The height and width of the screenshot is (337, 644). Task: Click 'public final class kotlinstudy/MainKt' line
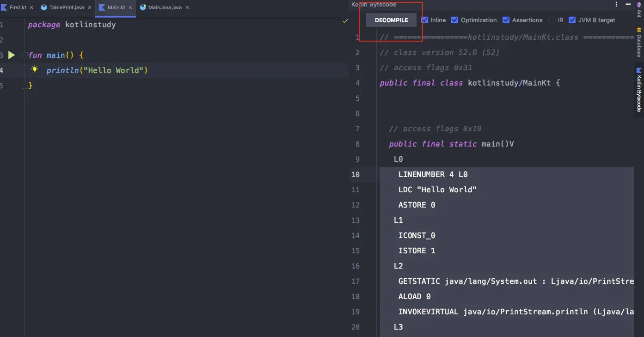coord(470,83)
